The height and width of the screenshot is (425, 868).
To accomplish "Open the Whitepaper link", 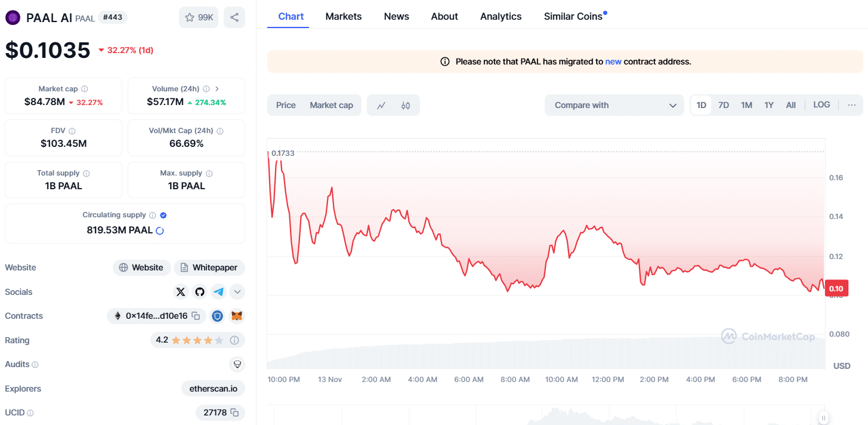I will click(209, 267).
